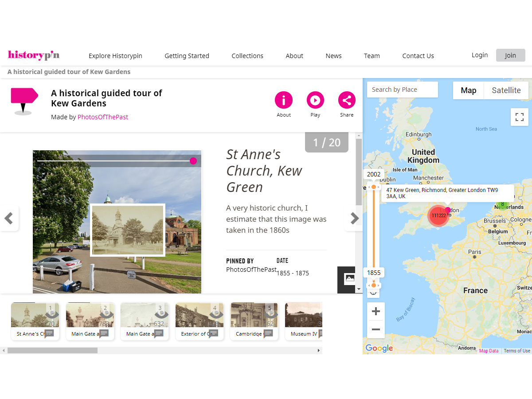
Task: Open the Collections menu item
Action: (x=247, y=56)
